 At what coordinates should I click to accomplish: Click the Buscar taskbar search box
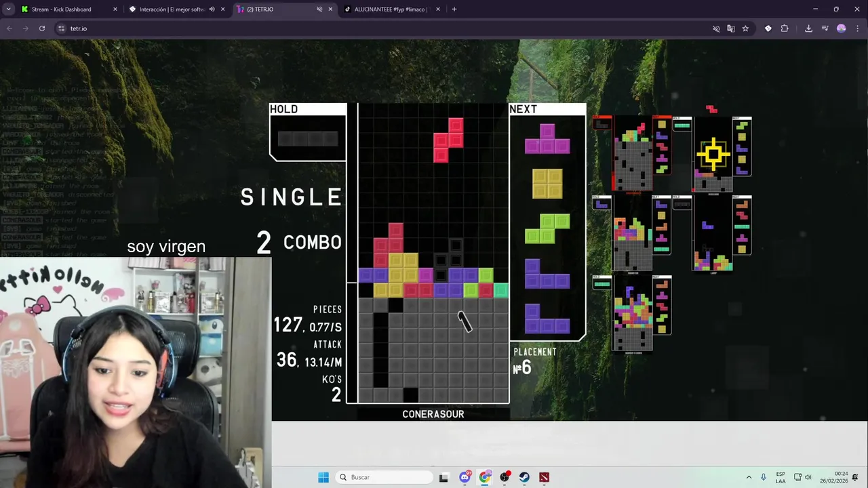pyautogui.click(x=384, y=477)
